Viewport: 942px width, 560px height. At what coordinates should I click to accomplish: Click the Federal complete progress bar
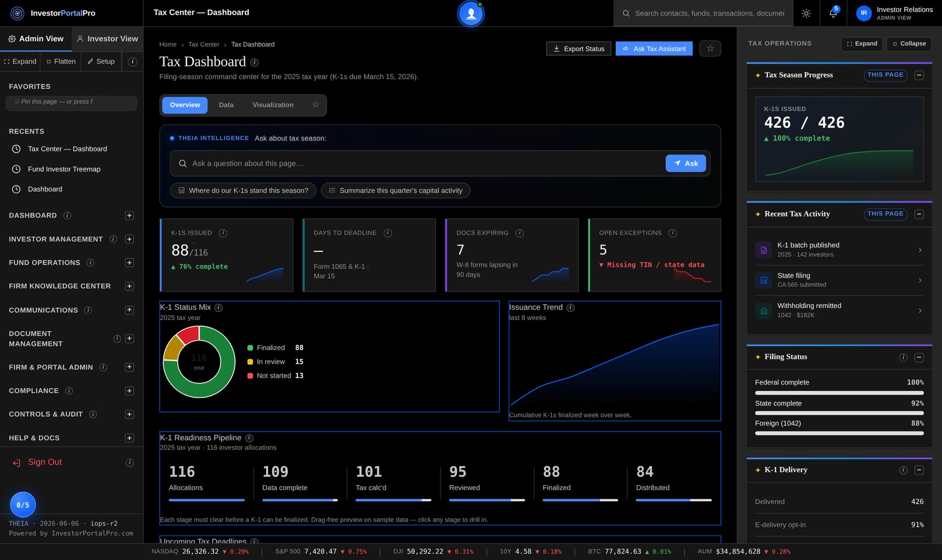[x=839, y=393]
